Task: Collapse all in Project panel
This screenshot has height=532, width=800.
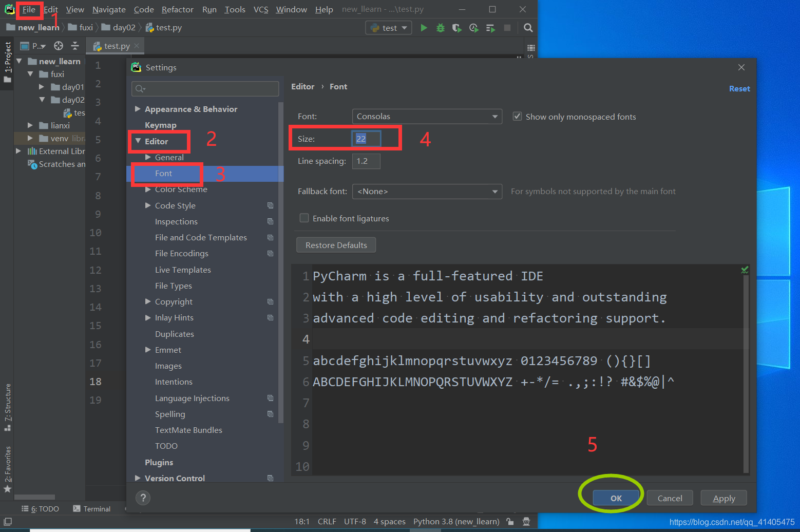Action: tap(75, 46)
